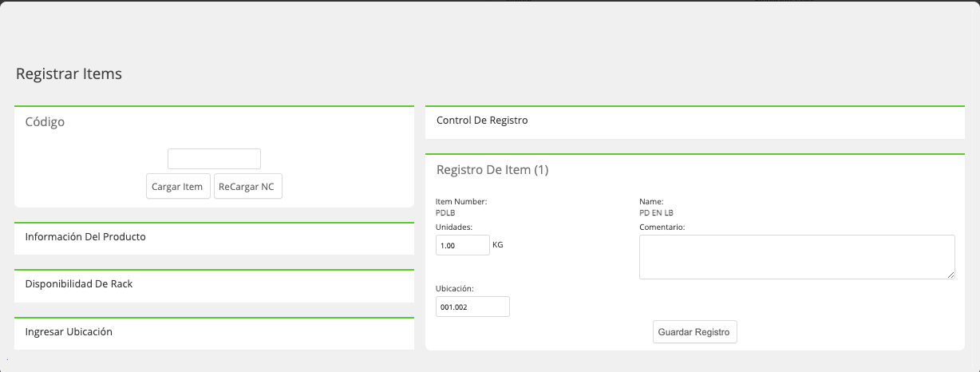Click the Ubicación: label
Viewport: 980px width, 372px height.
[x=455, y=288]
